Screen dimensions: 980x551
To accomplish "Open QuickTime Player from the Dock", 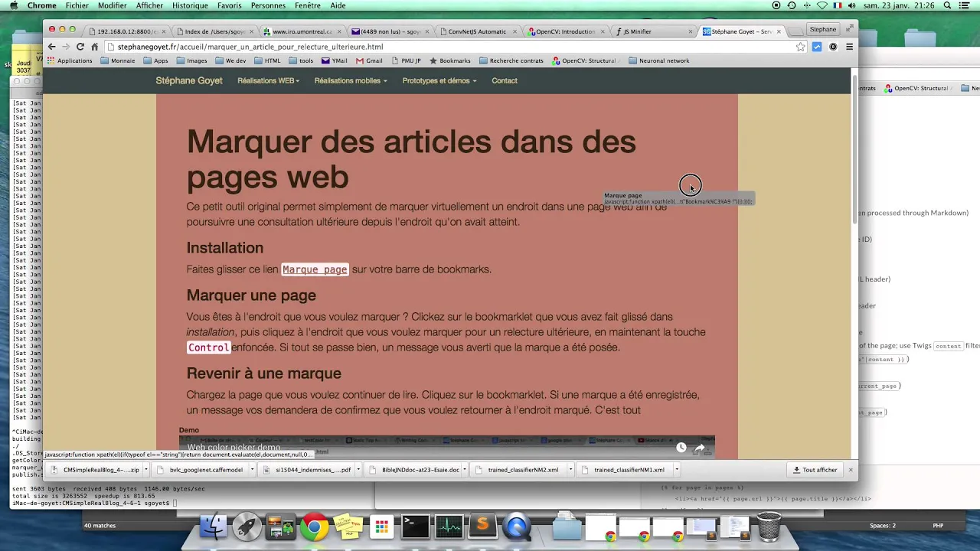I will pyautogui.click(x=517, y=527).
